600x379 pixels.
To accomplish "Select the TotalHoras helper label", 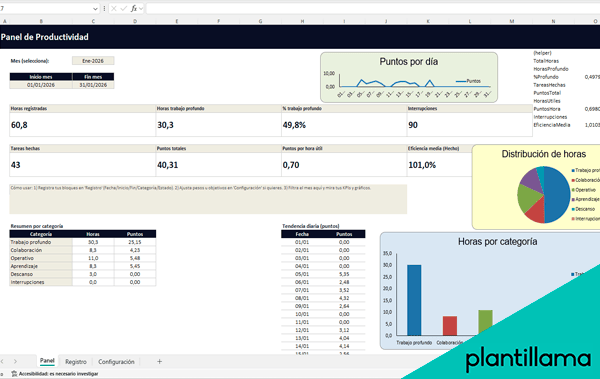I will [x=546, y=61].
